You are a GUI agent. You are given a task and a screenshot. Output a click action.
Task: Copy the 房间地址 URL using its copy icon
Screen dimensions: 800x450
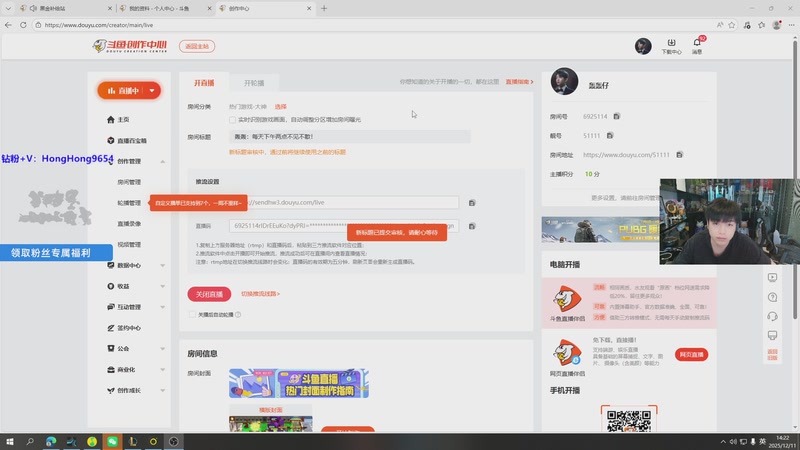(679, 155)
